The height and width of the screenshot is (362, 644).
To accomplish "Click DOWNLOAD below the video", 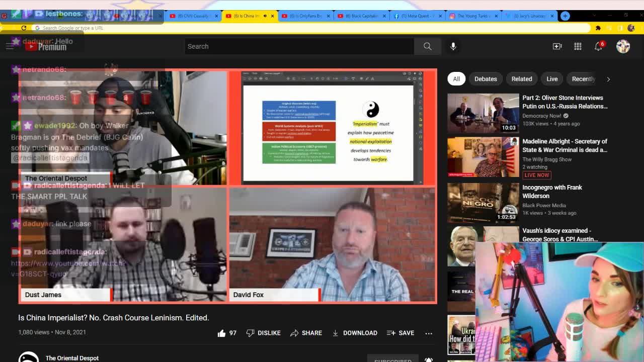I will 354,333.
